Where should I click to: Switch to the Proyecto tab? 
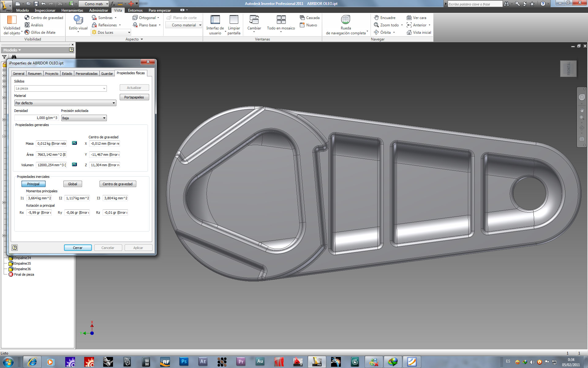tap(51, 74)
